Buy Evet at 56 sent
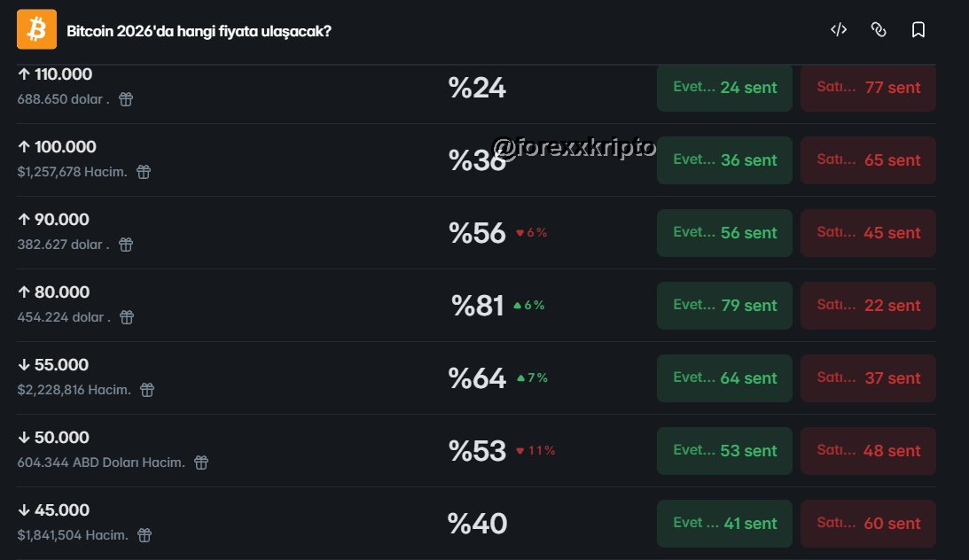Viewport: 969px width, 560px height. (724, 233)
